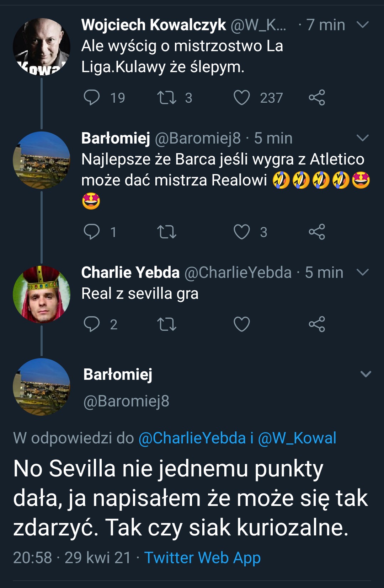Expand the menu on Charlie Yebda's tweet
The height and width of the screenshot is (588, 384).
(362, 273)
